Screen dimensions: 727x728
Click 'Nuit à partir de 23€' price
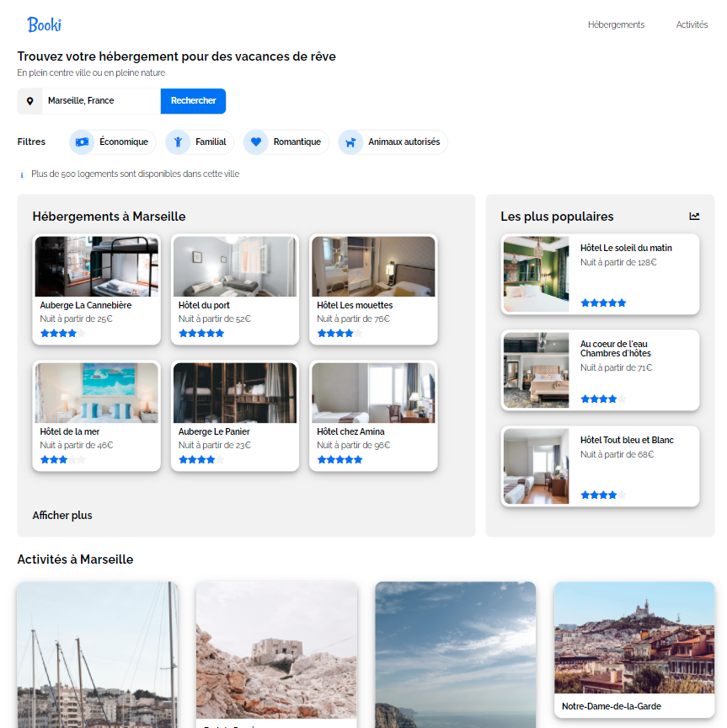point(215,445)
